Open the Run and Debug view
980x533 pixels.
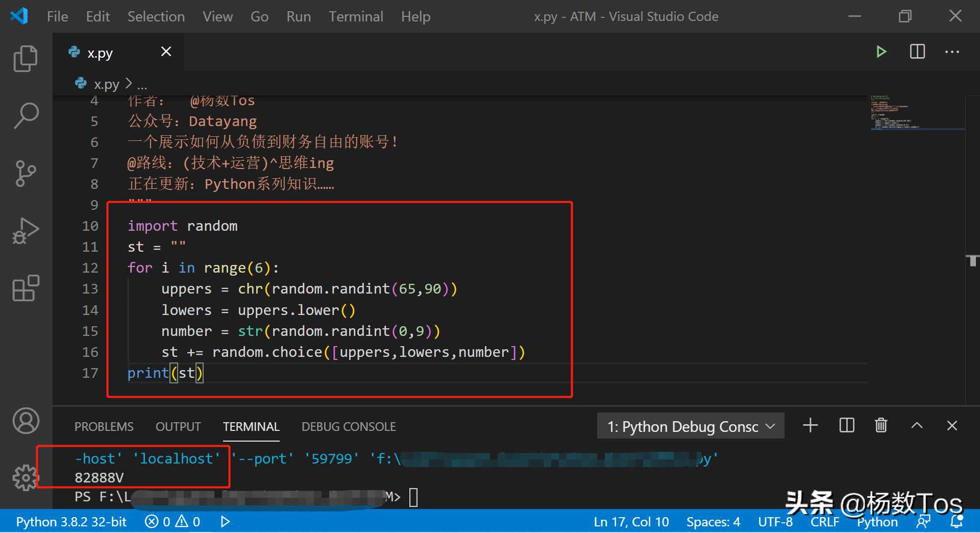(x=26, y=231)
